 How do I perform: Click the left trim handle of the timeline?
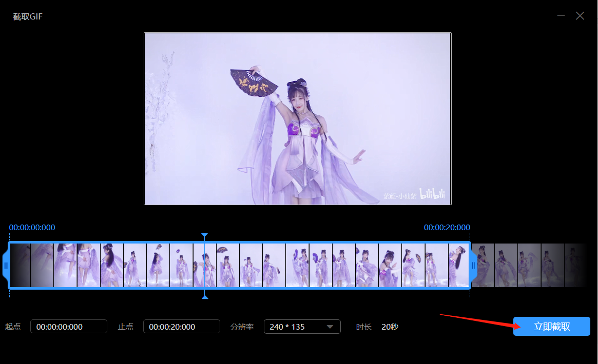coord(6,266)
